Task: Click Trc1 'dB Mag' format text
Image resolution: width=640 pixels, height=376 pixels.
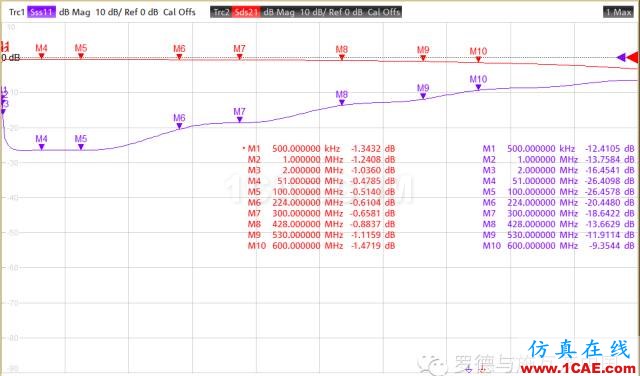Action: pos(74,12)
